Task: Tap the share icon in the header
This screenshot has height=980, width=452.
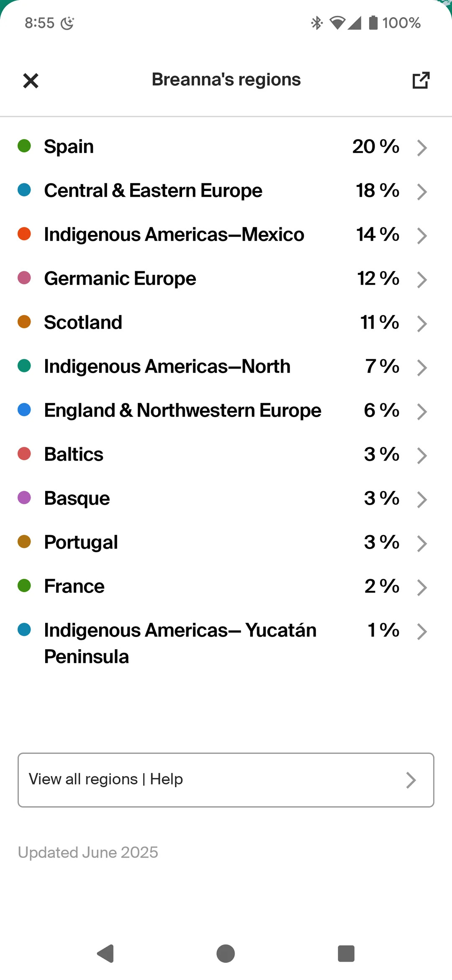Action: [421, 80]
